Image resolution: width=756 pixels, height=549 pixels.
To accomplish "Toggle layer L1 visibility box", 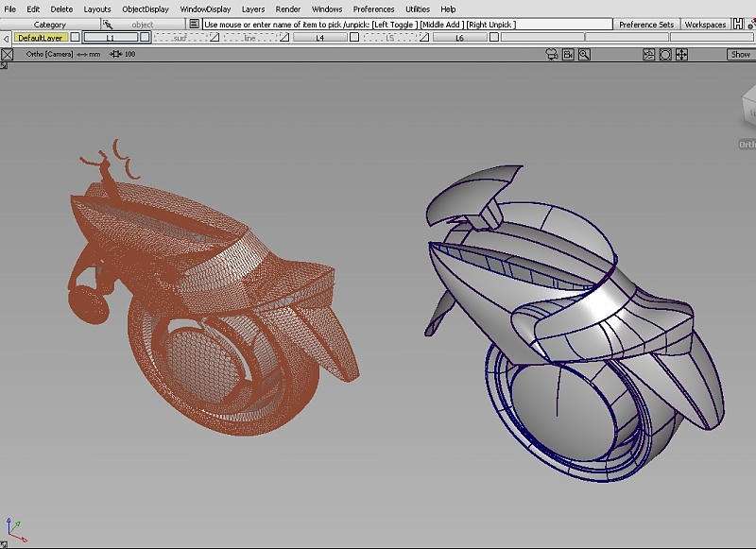I will pos(145,37).
